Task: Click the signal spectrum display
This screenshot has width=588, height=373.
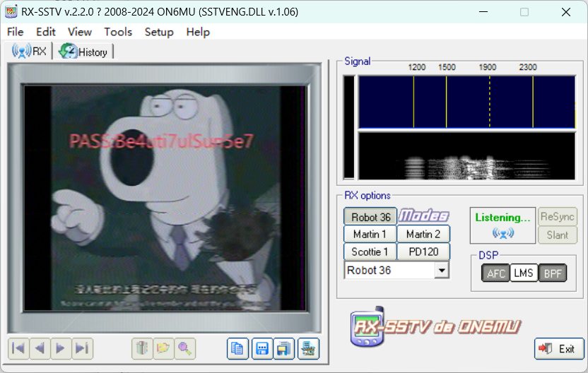Action: tap(467, 102)
